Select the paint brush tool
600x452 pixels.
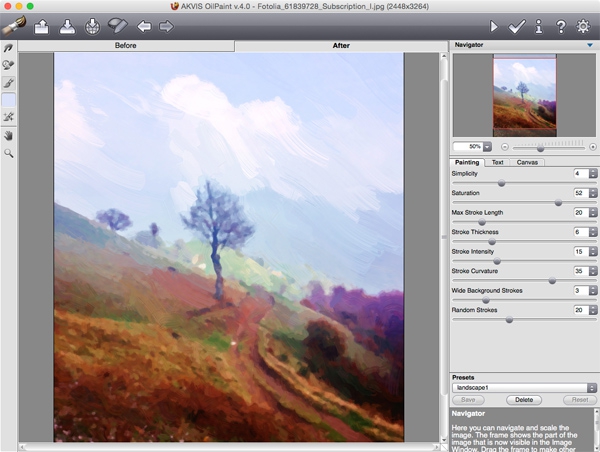click(x=8, y=83)
